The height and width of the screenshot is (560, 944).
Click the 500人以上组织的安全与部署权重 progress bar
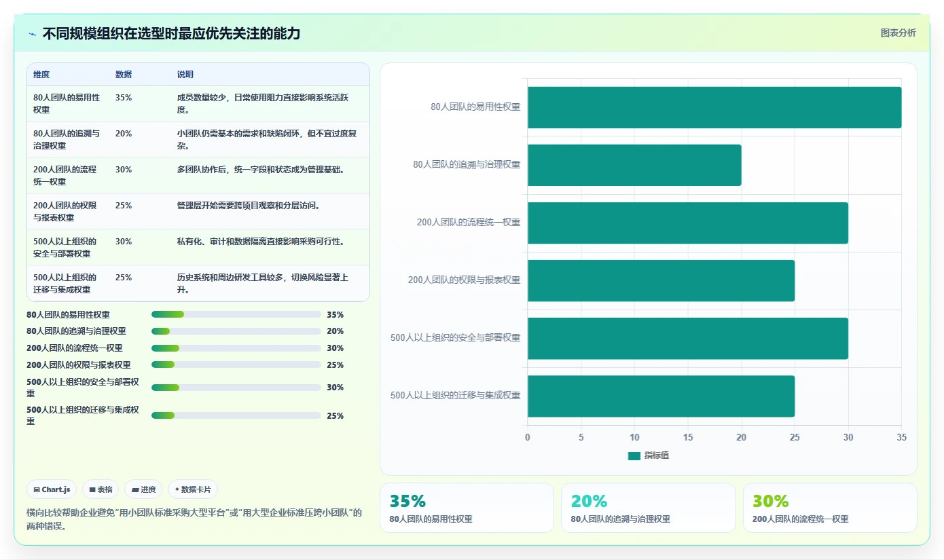point(236,388)
